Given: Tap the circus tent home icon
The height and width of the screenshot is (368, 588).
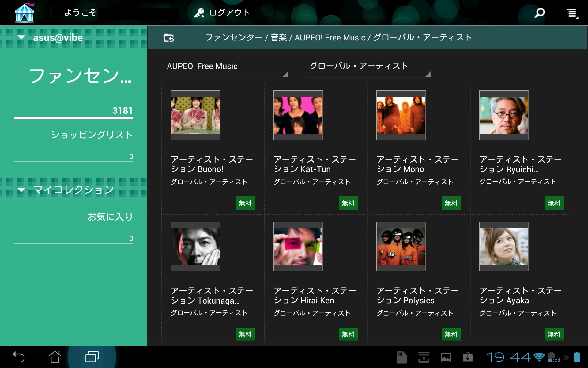Looking at the screenshot, I should click(x=24, y=13).
